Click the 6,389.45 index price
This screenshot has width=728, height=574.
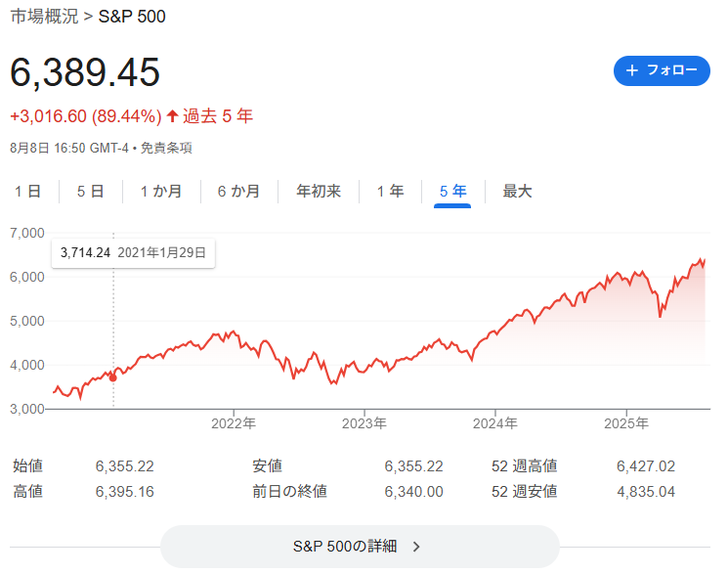click(85, 72)
